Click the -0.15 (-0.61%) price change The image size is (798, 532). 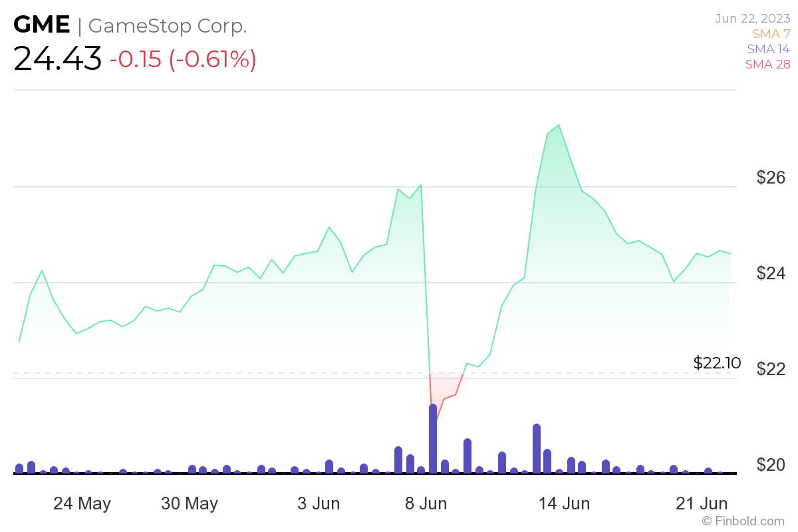click(x=183, y=59)
